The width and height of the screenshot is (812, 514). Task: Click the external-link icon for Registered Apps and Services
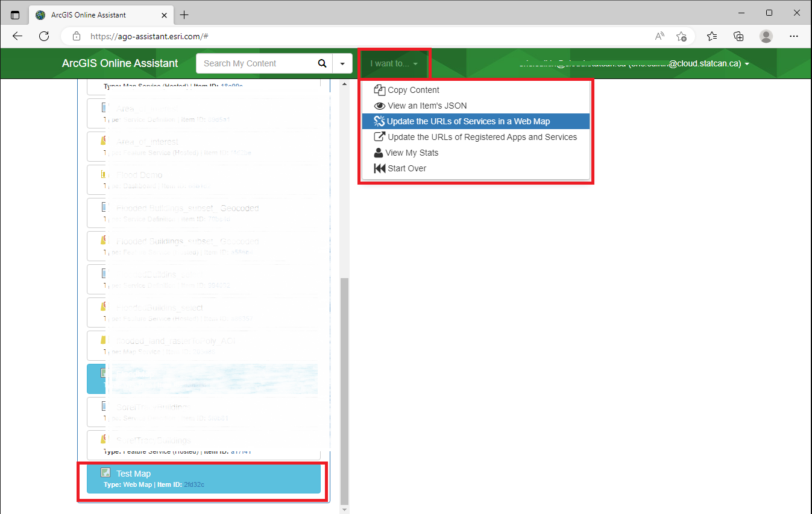coord(379,137)
